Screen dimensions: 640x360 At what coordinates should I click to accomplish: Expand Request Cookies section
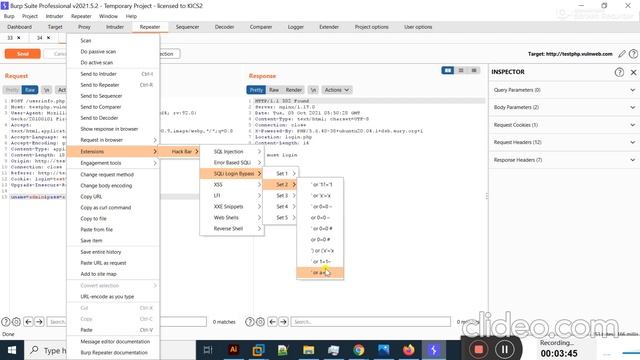coord(564,125)
